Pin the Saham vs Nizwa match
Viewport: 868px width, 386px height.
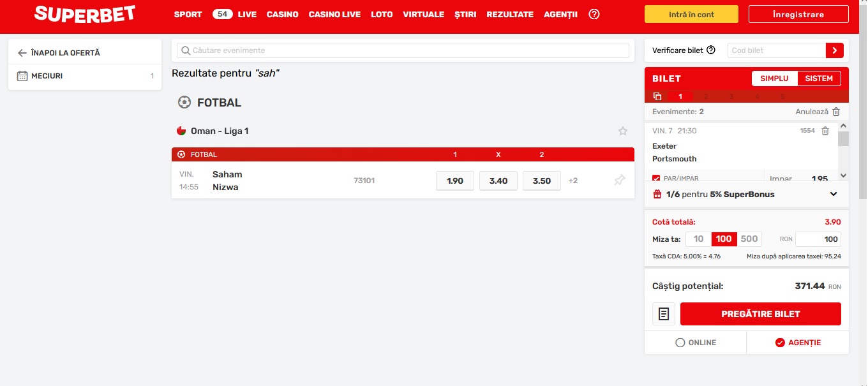pos(619,181)
